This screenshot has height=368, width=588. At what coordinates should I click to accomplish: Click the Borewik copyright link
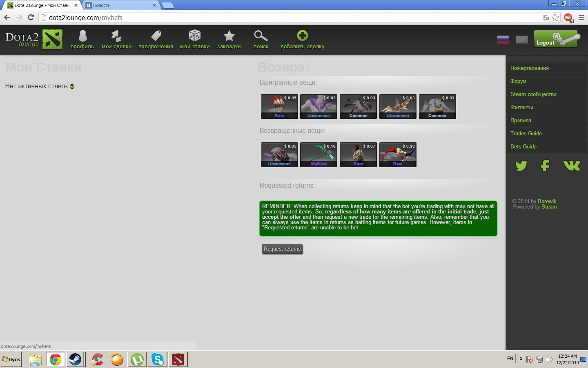click(547, 201)
